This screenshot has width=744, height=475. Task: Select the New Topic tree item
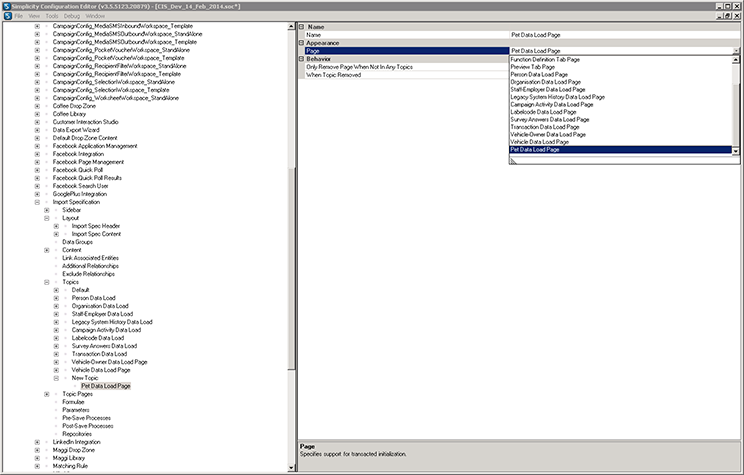pos(85,378)
